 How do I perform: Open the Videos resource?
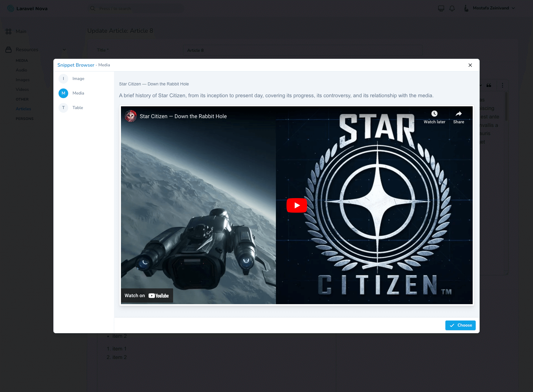click(x=22, y=89)
